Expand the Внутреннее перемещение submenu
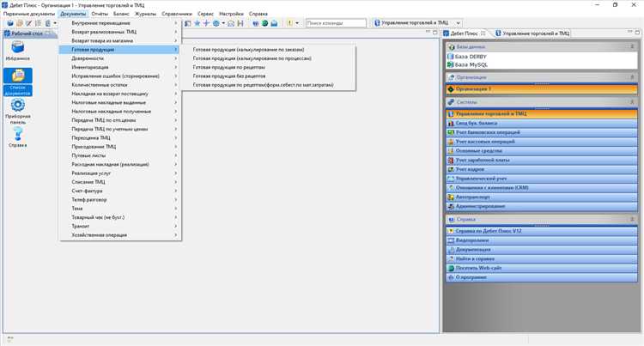Screen dimensions: 644x346 [120, 23]
